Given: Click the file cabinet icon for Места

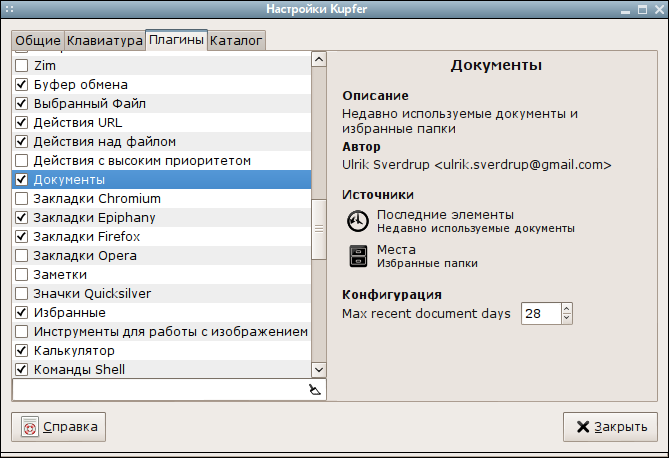Looking at the screenshot, I should pyautogui.click(x=358, y=256).
